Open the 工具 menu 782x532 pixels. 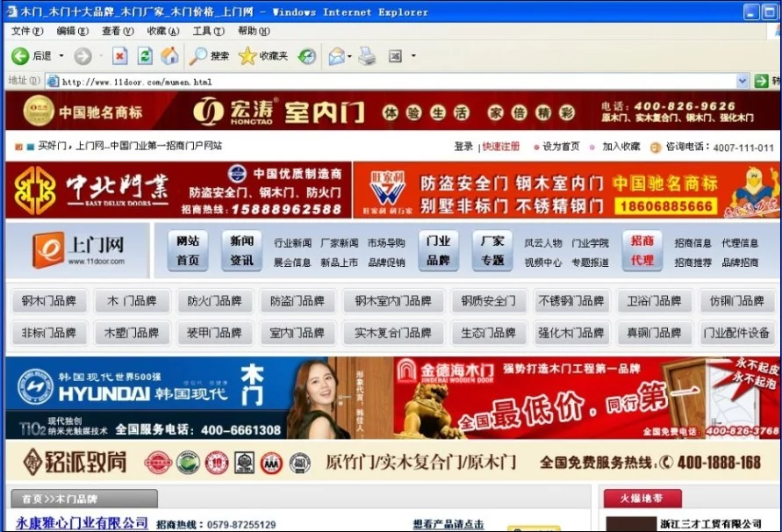point(209,32)
